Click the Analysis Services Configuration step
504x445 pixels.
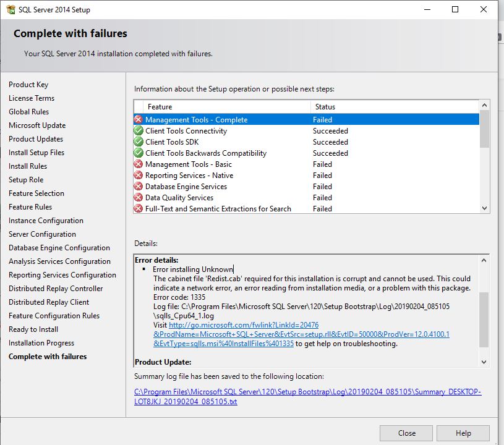tap(59, 261)
